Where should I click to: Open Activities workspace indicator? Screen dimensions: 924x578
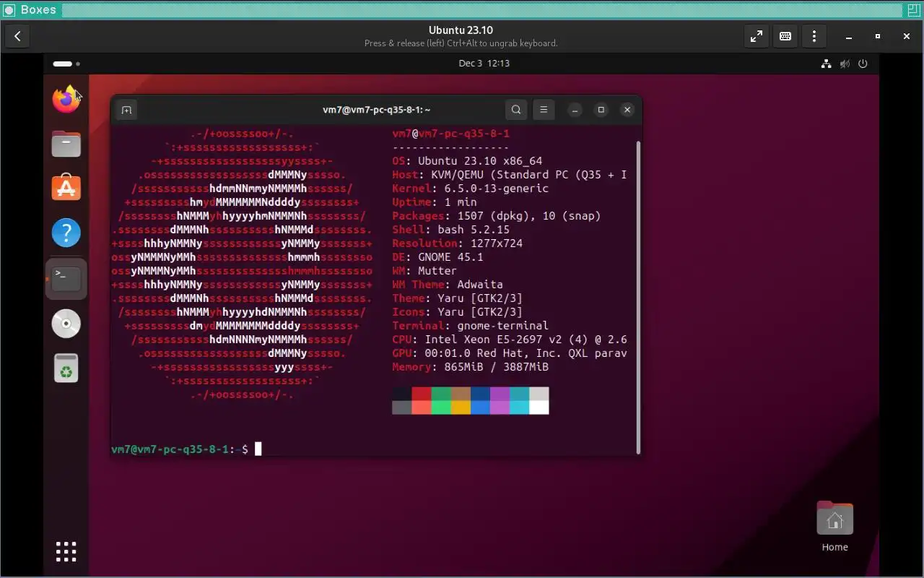[x=66, y=64]
